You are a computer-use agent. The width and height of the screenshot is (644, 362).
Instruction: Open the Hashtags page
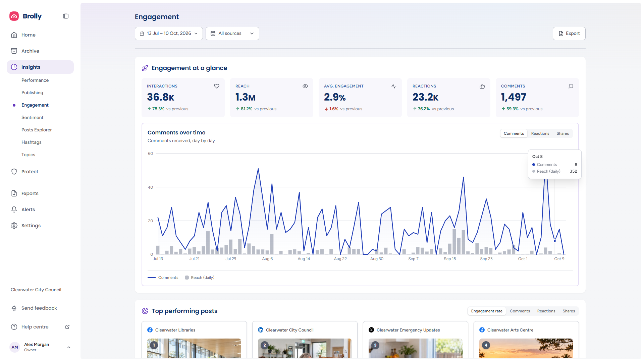point(32,142)
